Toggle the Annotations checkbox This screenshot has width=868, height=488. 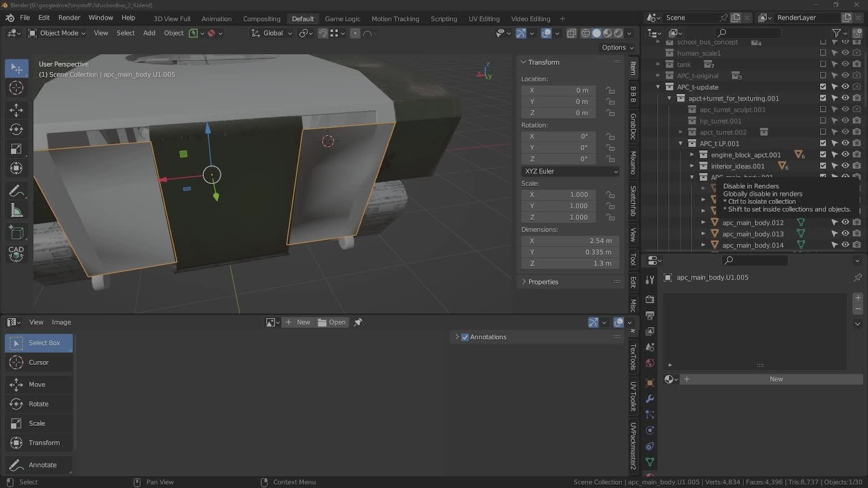[x=465, y=337]
